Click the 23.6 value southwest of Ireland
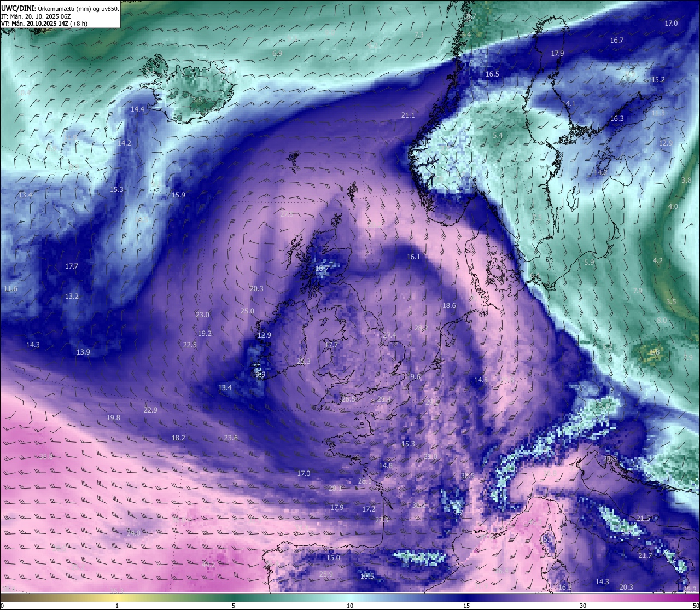The height and width of the screenshot is (610, 700). coord(231,438)
